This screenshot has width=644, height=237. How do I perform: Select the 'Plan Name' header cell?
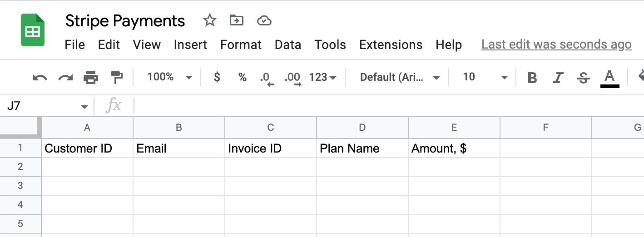pyautogui.click(x=362, y=148)
